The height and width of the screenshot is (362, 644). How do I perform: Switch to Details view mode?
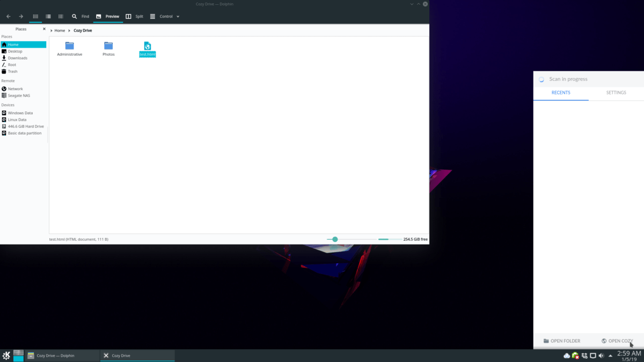pos(61,17)
